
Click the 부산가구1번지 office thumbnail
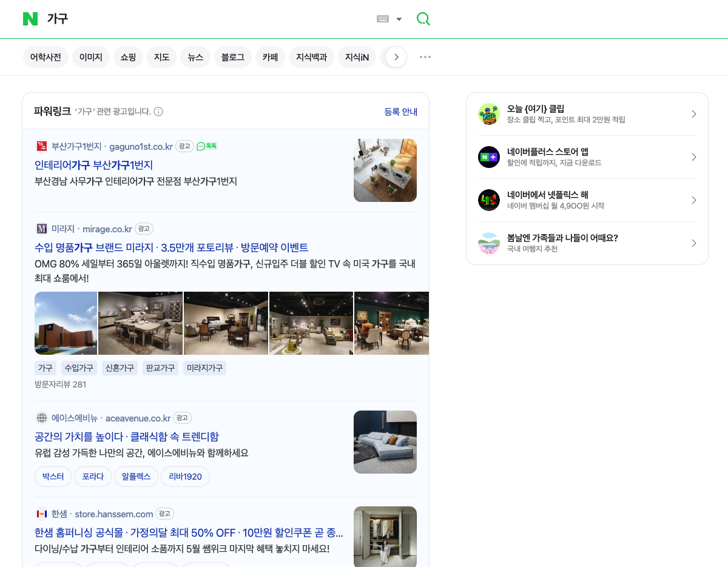385,170
